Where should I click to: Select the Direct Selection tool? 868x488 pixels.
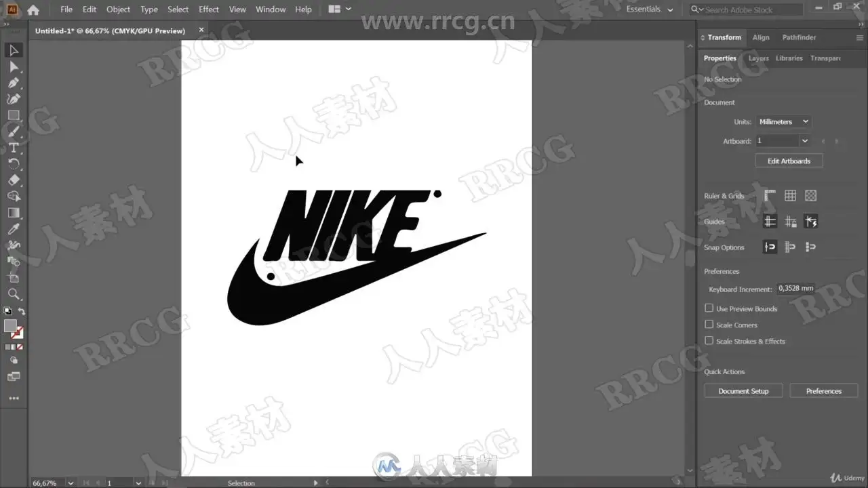pos(14,66)
